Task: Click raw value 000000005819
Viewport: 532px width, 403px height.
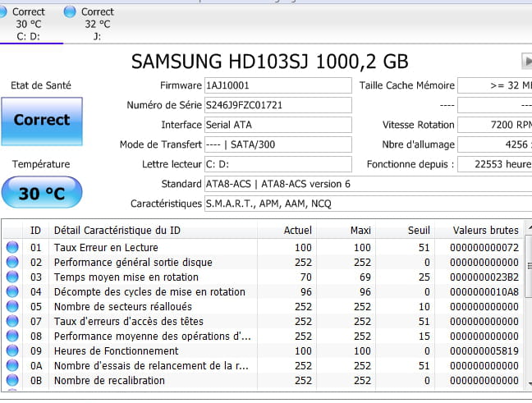Action: point(484,350)
